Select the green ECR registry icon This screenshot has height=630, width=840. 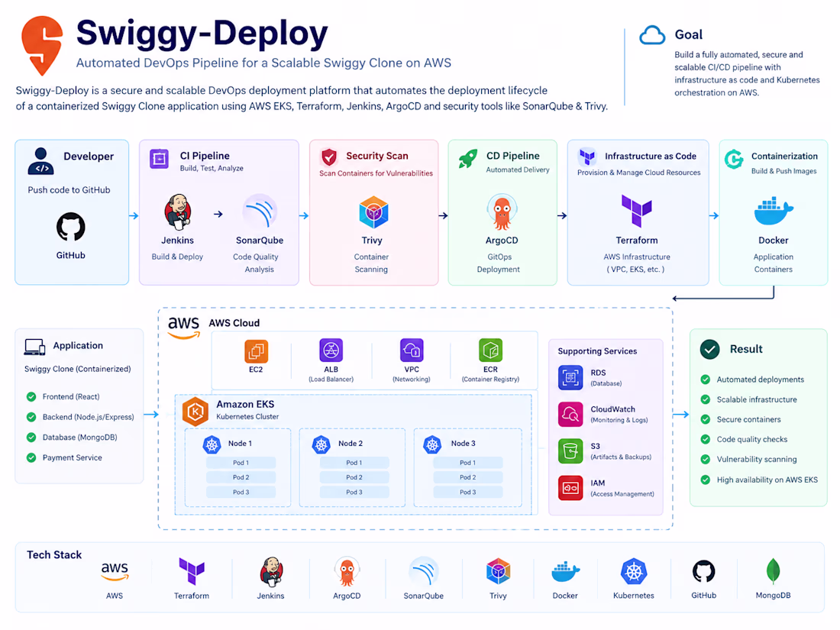coord(491,351)
